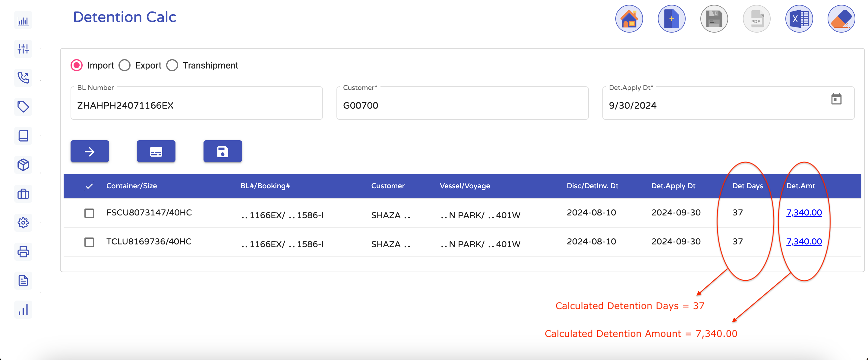Check the FSCU8073147/40HC row checkbox
Screen dimensions: 868x360
point(89,213)
